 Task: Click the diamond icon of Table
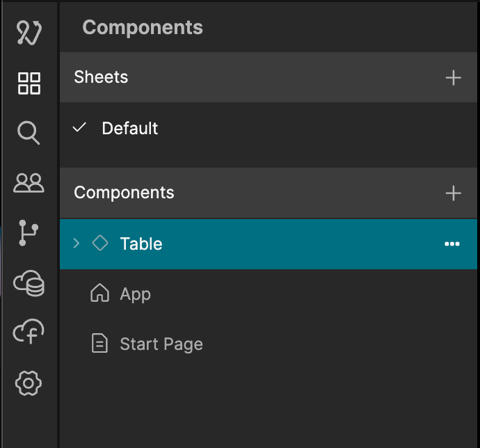(x=100, y=243)
